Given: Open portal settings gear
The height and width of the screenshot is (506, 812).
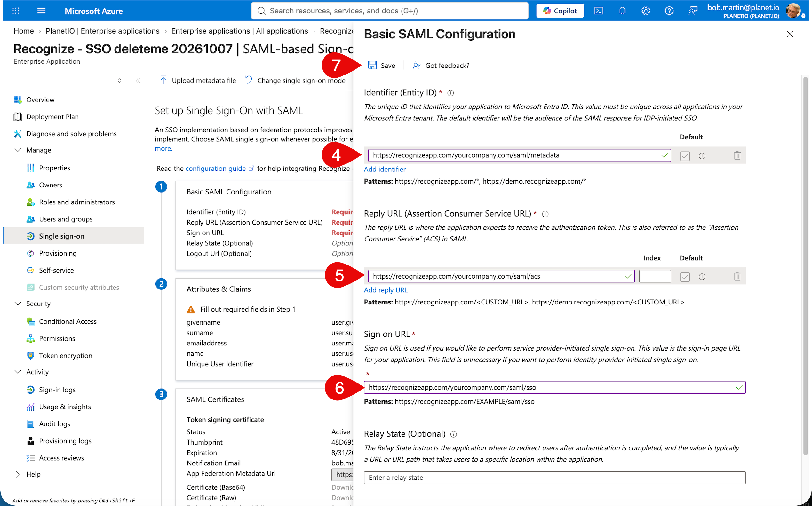Looking at the screenshot, I should point(646,11).
